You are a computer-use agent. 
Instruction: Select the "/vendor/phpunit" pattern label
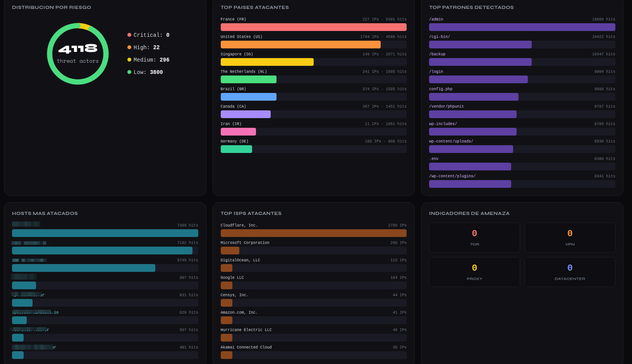tap(447, 106)
